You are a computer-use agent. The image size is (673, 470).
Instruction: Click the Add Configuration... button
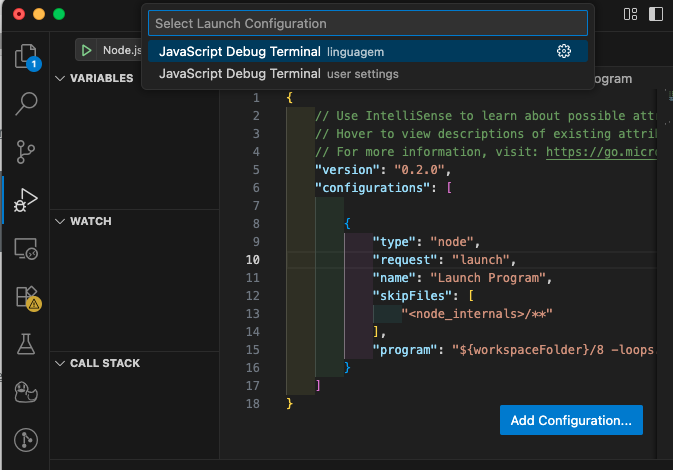point(571,420)
